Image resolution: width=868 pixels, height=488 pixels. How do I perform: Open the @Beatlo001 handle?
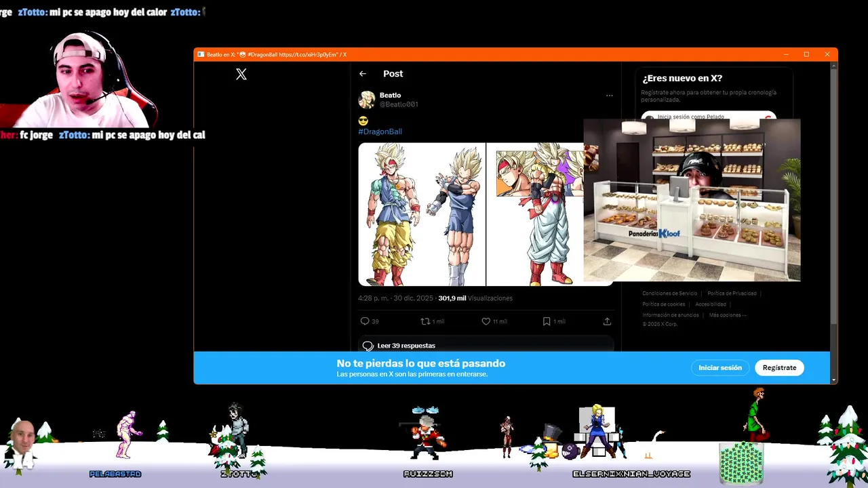click(x=399, y=104)
